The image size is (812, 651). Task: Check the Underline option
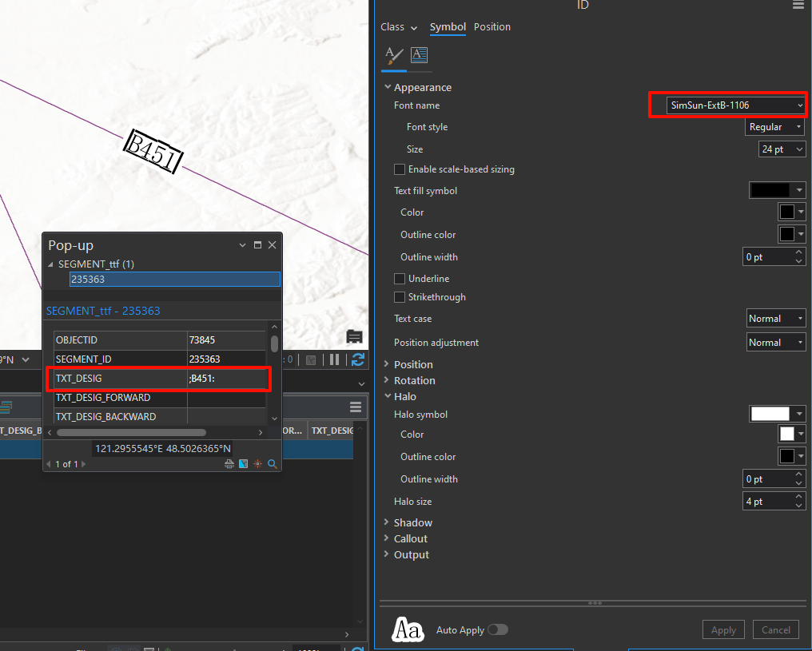399,278
